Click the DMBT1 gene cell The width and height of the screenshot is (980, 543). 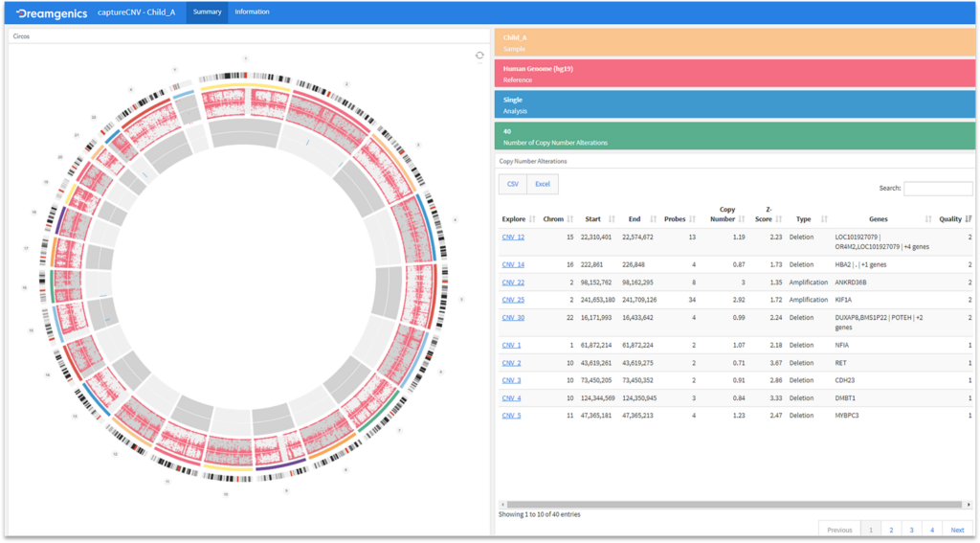pos(846,397)
